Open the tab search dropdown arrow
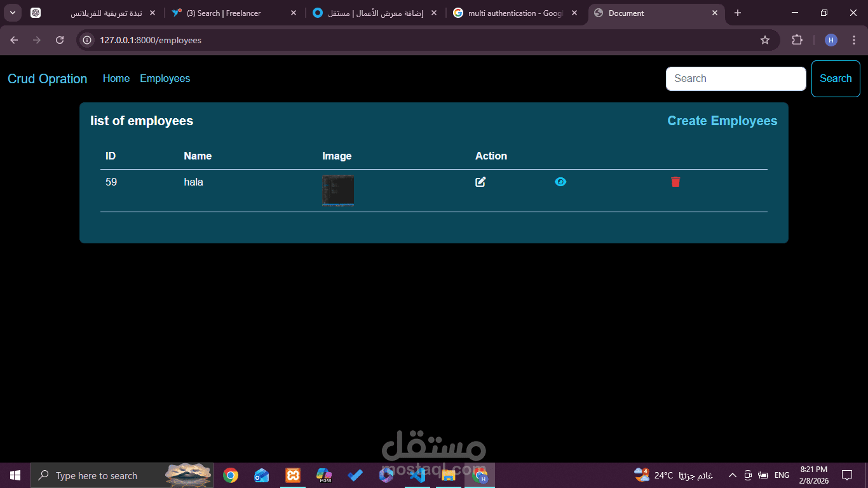This screenshot has width=868, height=488. [x=13, y=13]
